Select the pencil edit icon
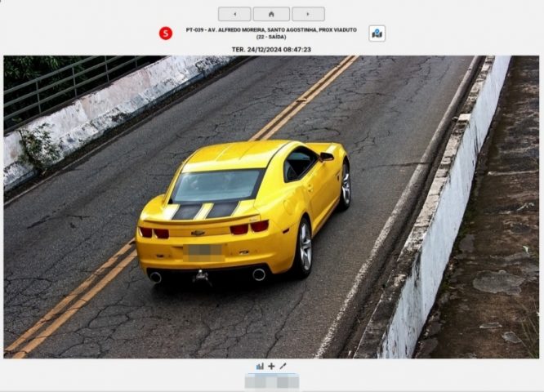The image size is (544, 392). 283,367
